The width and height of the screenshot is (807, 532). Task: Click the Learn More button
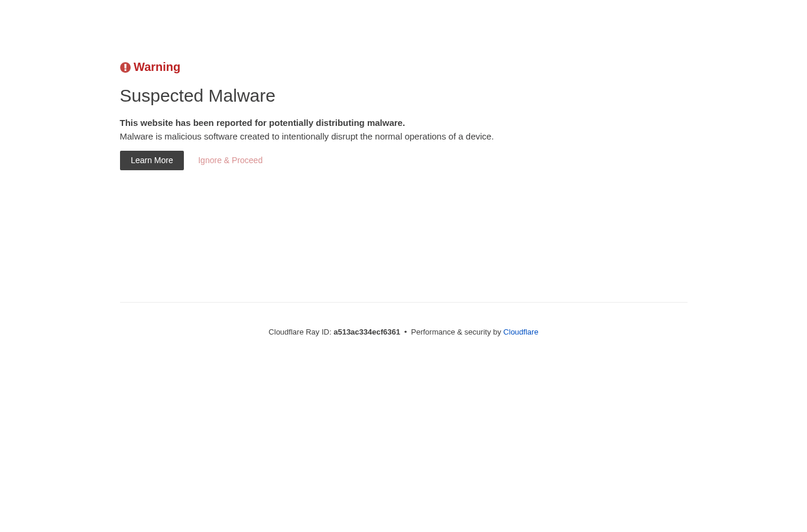[152, 160]
